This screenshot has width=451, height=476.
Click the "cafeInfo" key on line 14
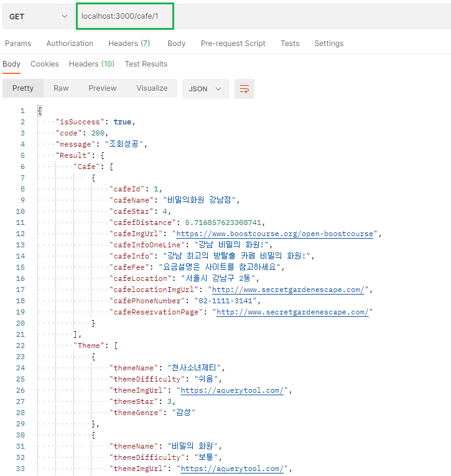click(131, 256)
